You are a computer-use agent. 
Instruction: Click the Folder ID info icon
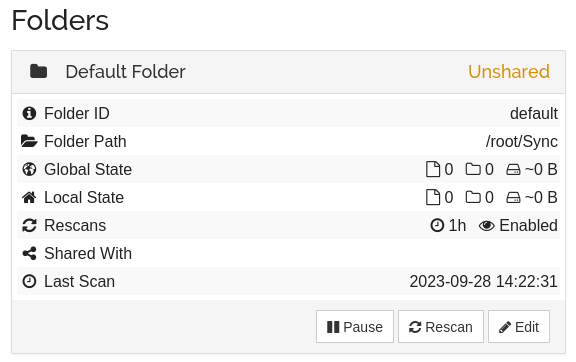click(29, 113)
